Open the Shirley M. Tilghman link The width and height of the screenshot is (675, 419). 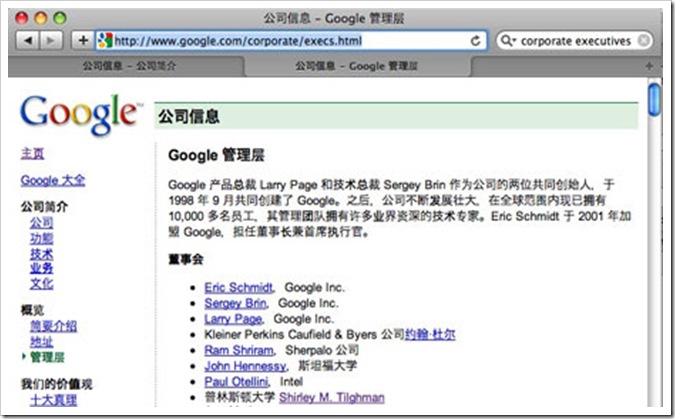332,397
